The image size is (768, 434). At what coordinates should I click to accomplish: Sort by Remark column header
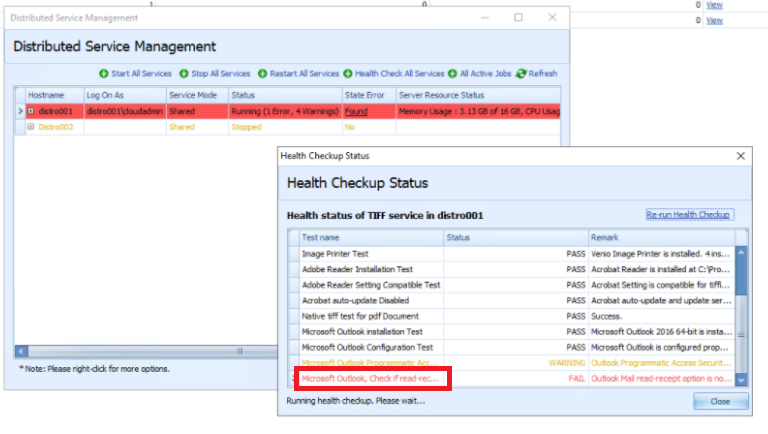661,238
